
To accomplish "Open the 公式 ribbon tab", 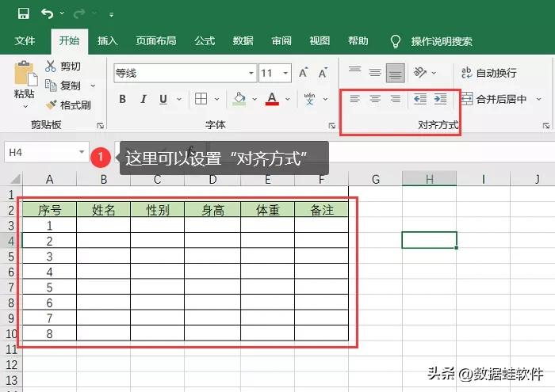I will point(205,41).
